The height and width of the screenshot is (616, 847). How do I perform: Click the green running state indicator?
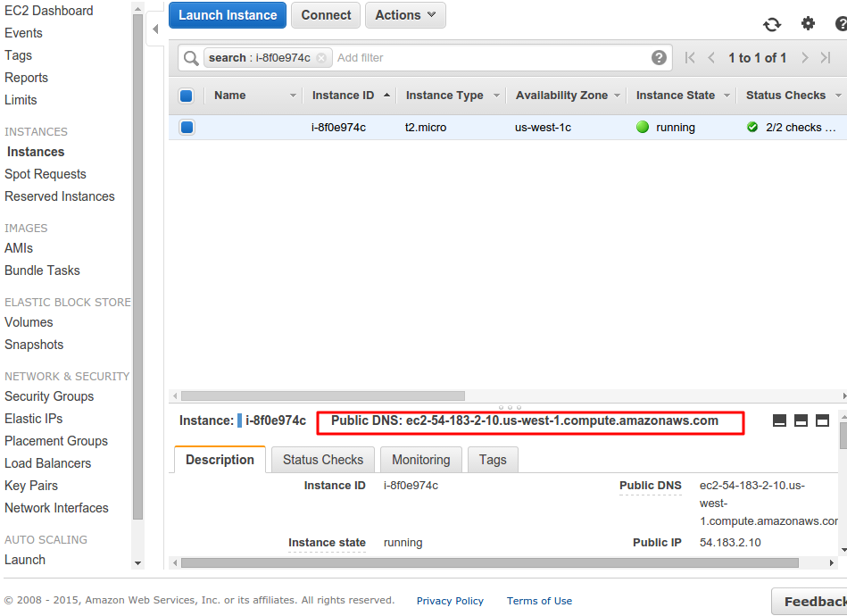643,127
